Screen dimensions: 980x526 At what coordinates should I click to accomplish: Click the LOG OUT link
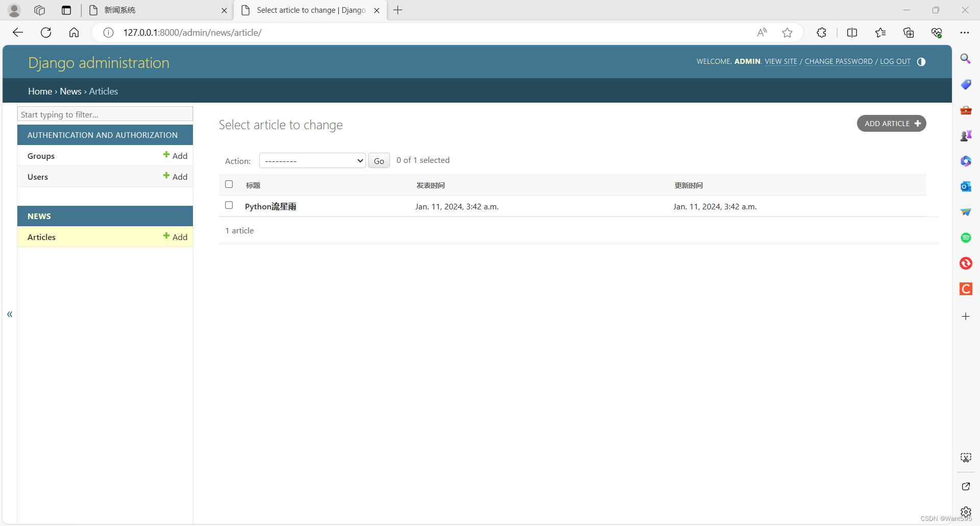pyautogui.click(x=895, y=61)
